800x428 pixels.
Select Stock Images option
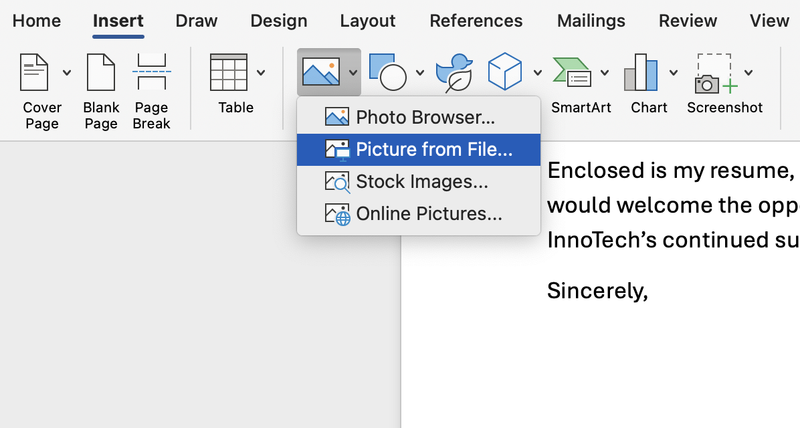point(422,182)
